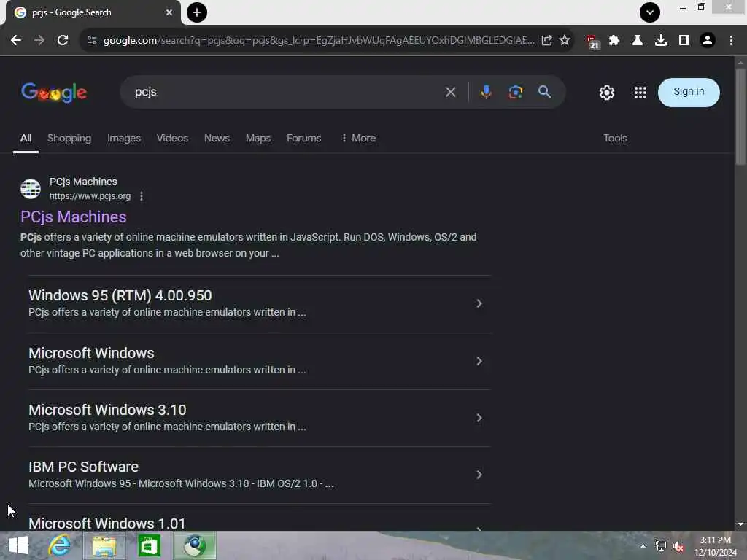Click the Sign in button

(689, 92)
